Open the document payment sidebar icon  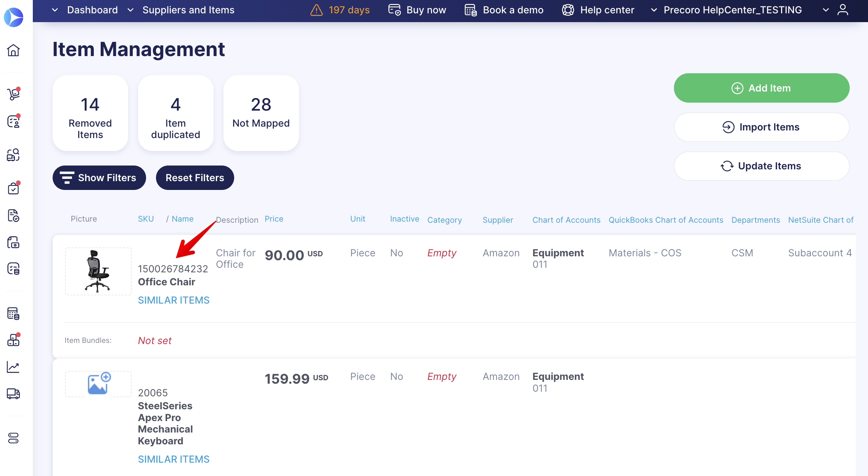pos(13,242)
